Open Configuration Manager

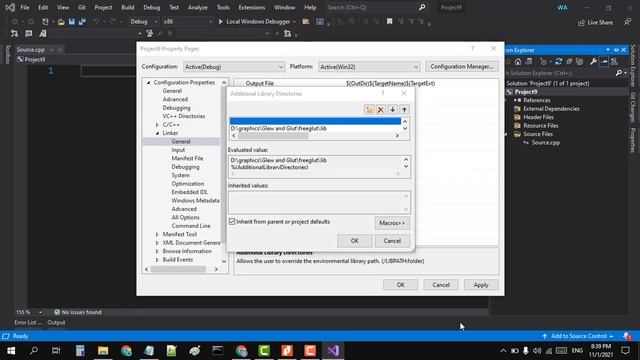point(462,67)
